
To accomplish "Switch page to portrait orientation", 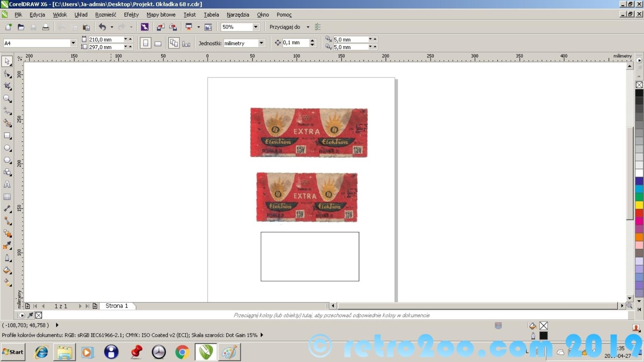I will point(146,43).
